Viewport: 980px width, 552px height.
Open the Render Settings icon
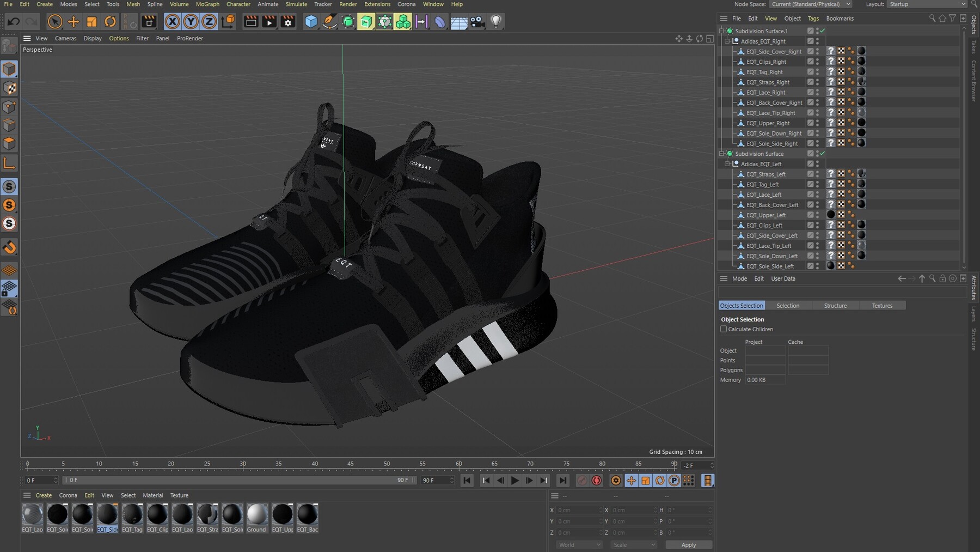[287, 22]
